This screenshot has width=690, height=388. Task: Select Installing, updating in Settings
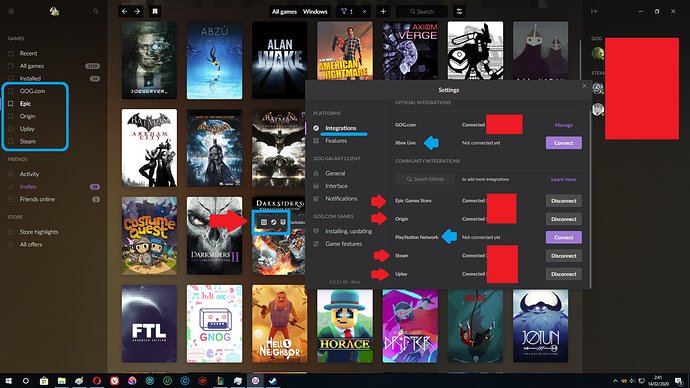[348, 231]
